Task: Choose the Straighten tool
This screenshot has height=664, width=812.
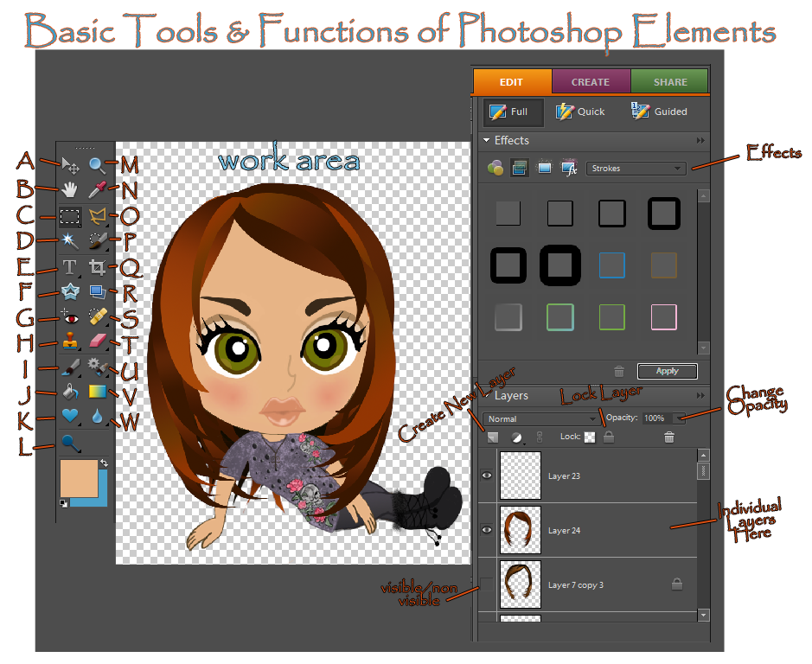Action: tap(98, 292)
